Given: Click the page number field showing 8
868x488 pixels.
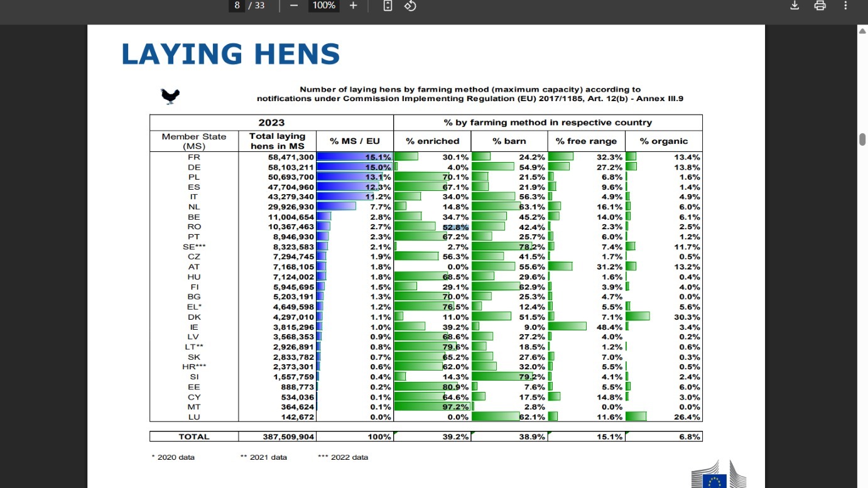Looking at the screenshot, I should coord(237,6).
